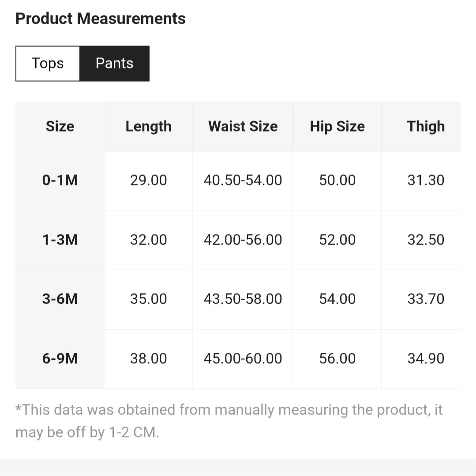Click the 38.00 length cell
Image resolution: width=476 pixels, height=476 pixels.
148,358
